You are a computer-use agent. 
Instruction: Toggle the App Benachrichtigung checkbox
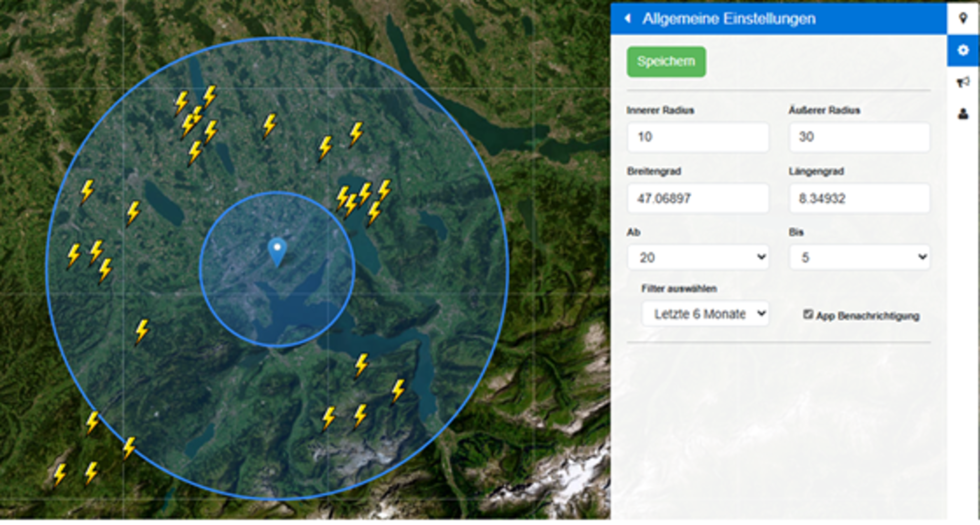pyautogui.click(x=808, y=314)
